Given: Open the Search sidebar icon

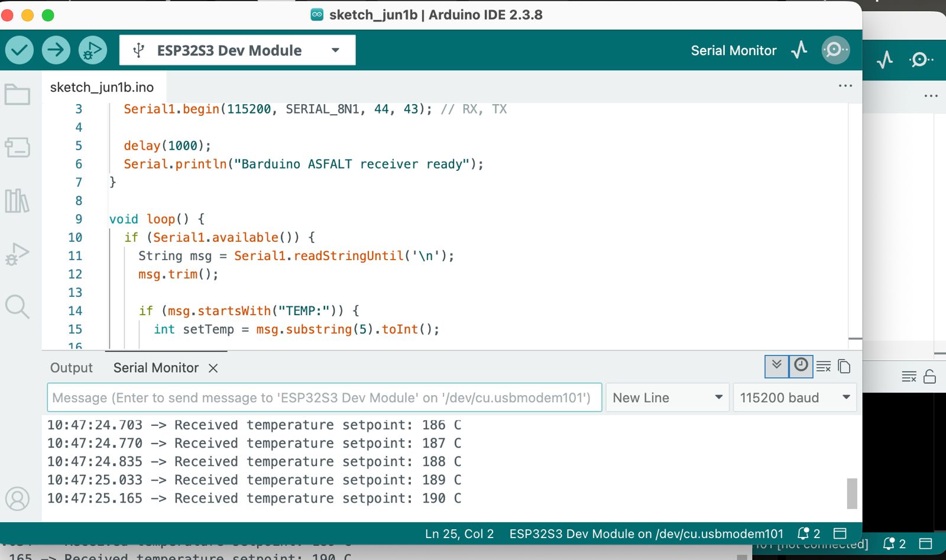Looking at the screenshot, I should pos(17,307).
